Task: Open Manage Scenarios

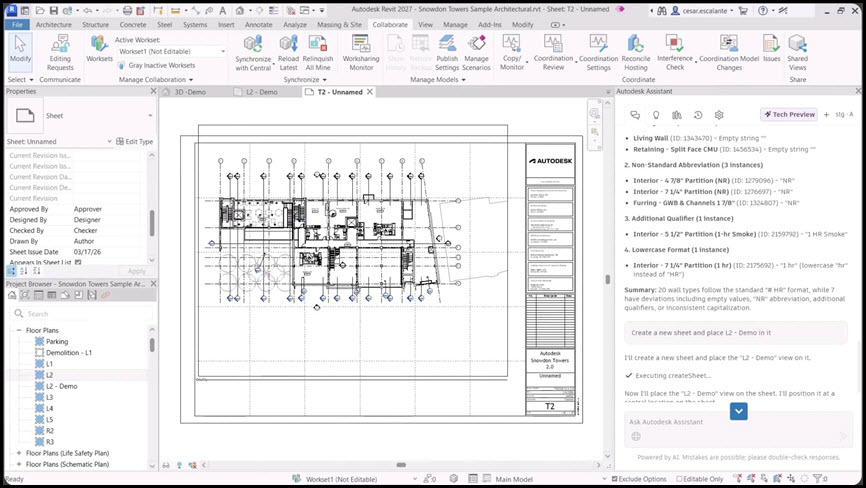Action: coord(477,53)
